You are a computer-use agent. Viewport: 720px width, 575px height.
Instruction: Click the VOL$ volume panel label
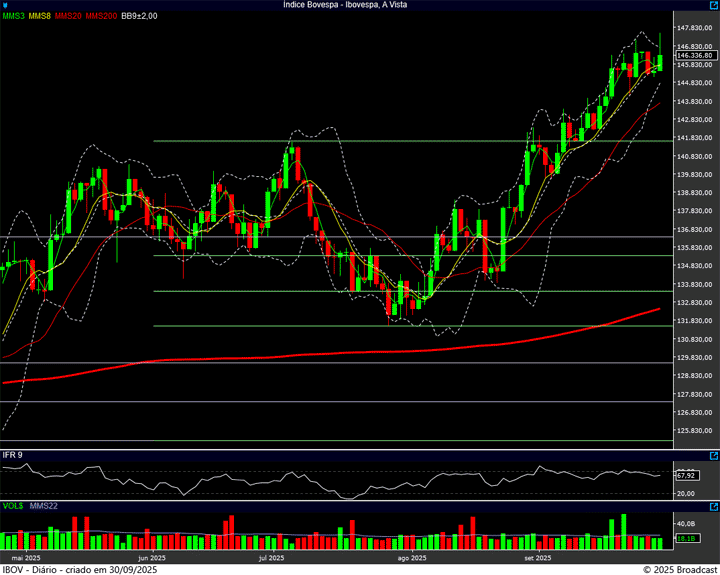coord(13,506)
